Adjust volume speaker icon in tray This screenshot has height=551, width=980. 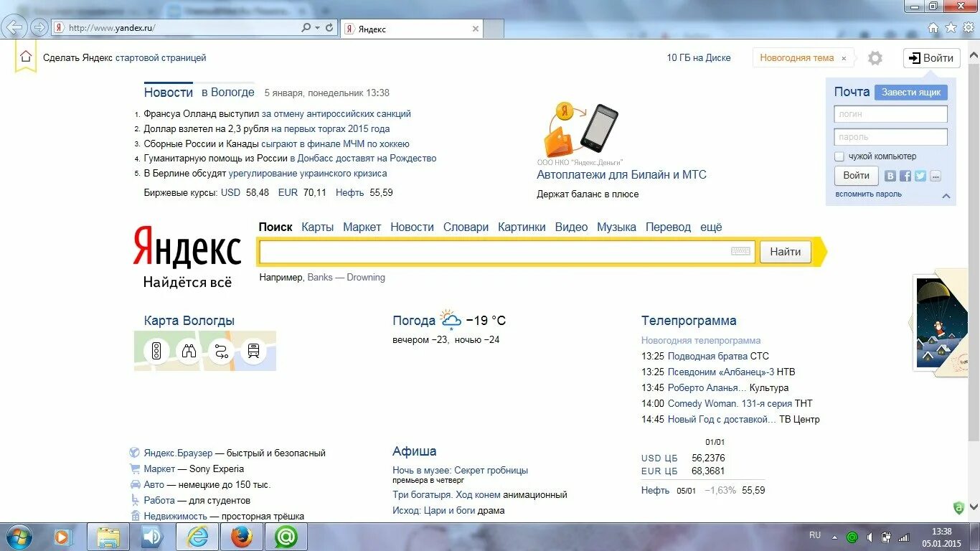(869, 537)
